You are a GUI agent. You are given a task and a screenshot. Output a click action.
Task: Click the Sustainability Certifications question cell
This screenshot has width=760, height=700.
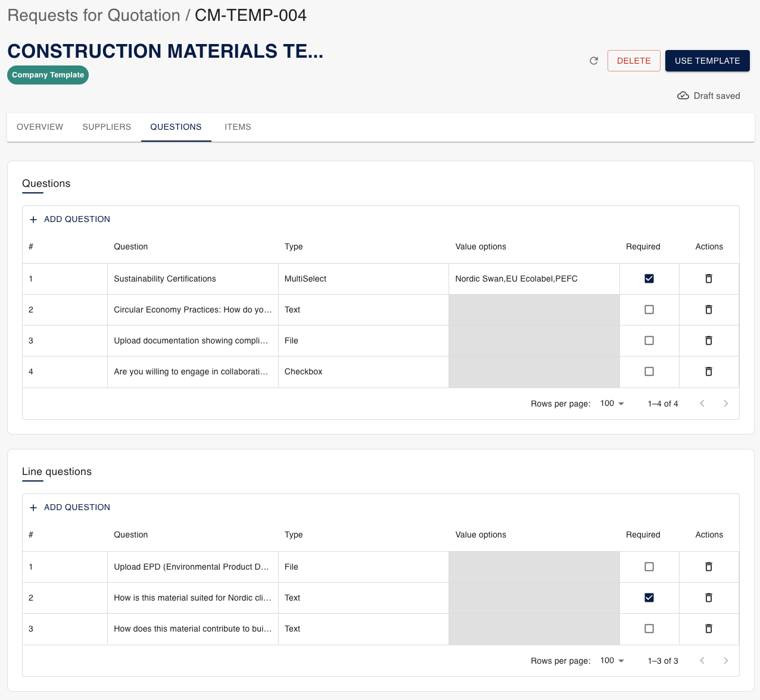point(193,279)
